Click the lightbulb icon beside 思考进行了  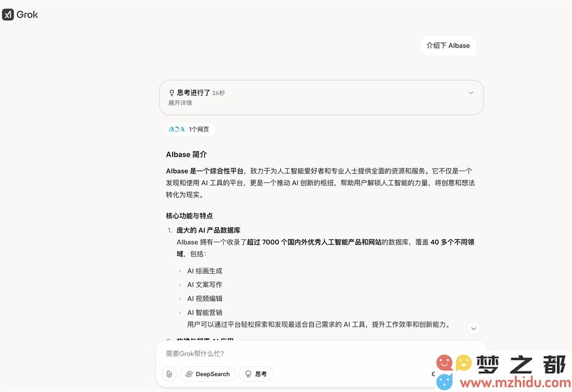(x=172, y=93)
